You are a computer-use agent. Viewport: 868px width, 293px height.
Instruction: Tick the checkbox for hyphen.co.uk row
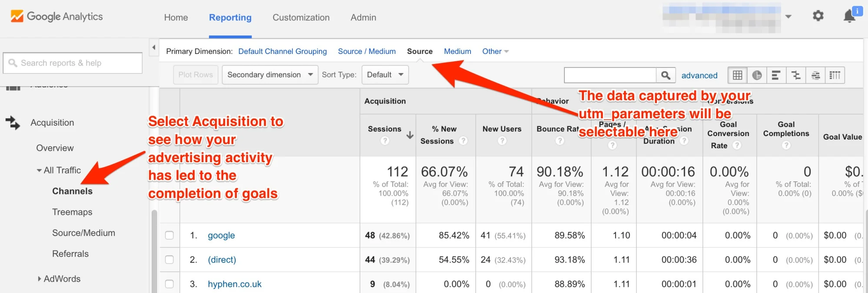tap(169, 284)
